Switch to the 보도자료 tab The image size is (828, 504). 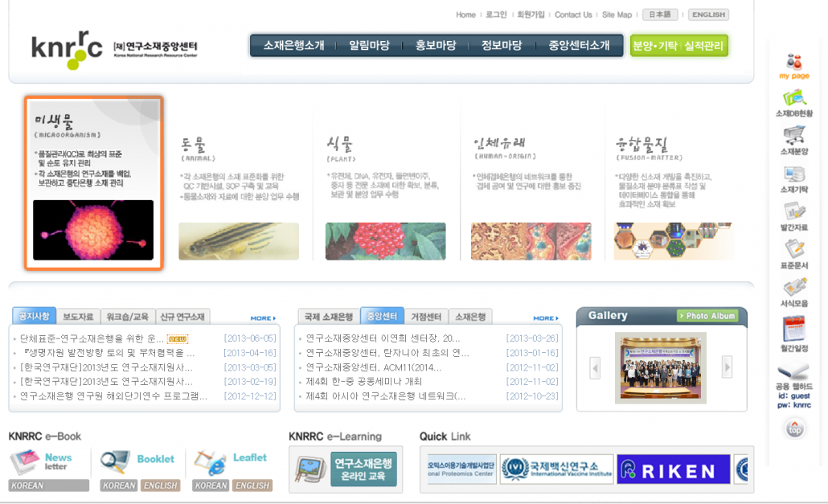point(78,317)
